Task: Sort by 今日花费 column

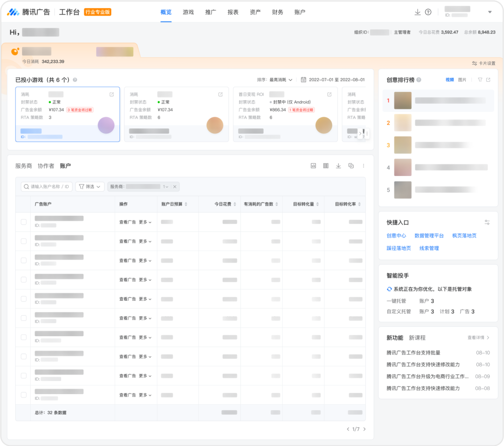Action: tap(235, 204)
